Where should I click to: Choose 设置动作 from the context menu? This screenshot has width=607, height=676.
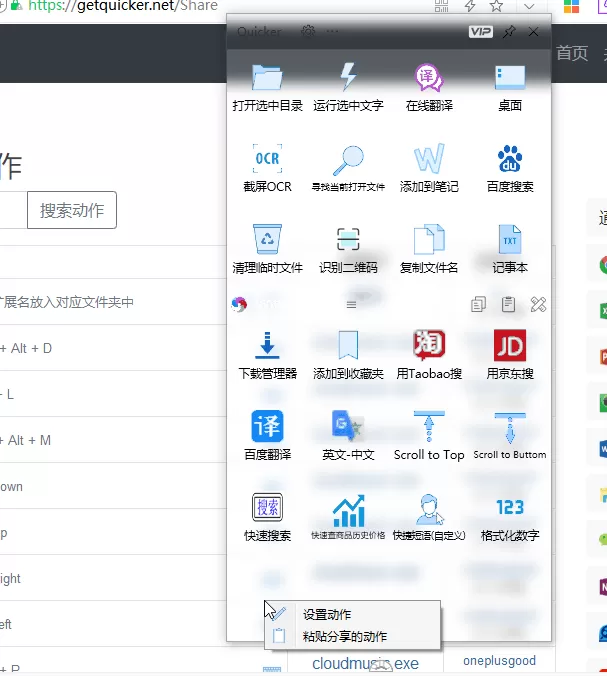(x=353, y=614)
